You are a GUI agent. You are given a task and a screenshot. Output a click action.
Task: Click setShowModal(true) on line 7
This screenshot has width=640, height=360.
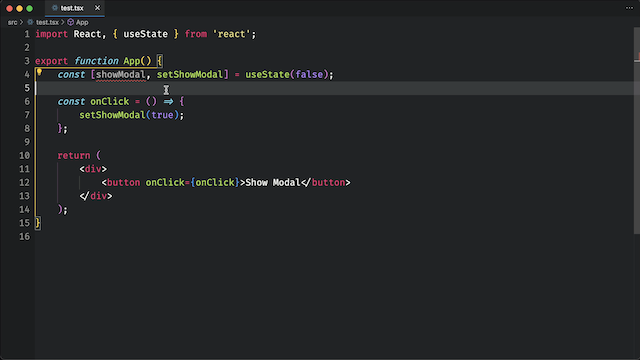click(129, 115)
